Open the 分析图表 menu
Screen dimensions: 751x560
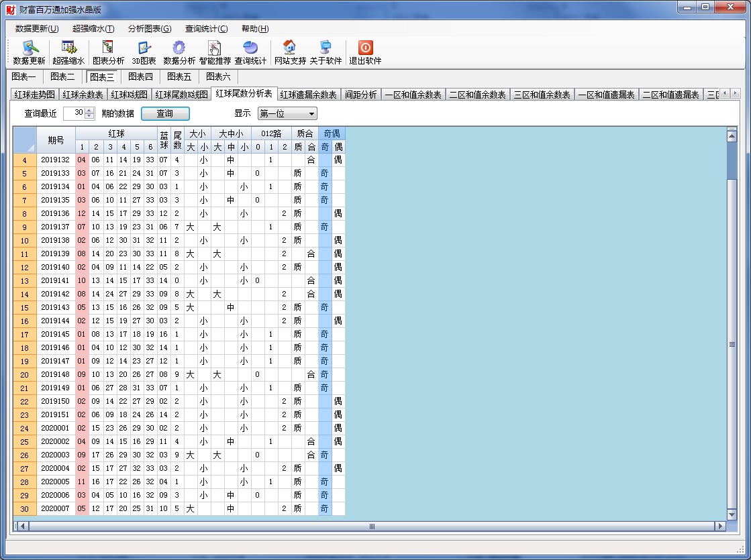coord(150,29)
